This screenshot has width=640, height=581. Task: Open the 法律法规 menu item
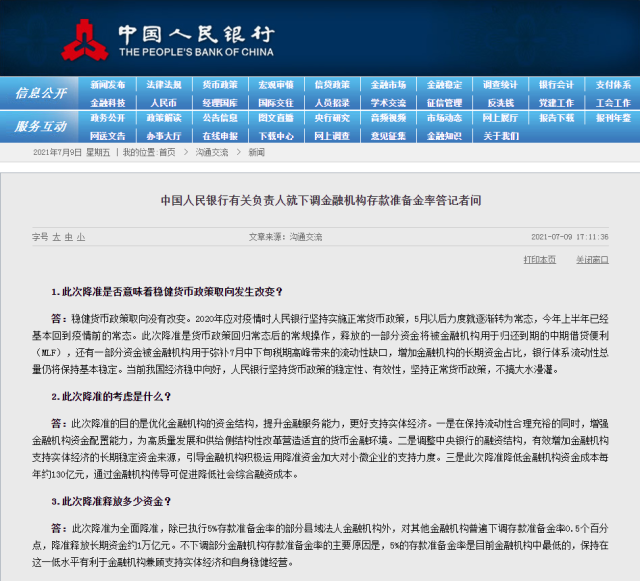pyautogui.click(x=164, y=85)
